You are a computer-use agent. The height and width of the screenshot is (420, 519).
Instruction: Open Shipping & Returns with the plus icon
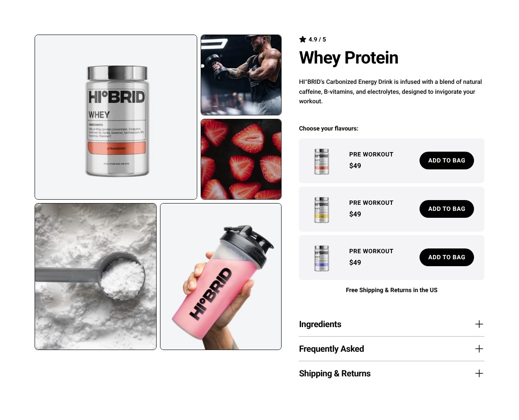479,373
